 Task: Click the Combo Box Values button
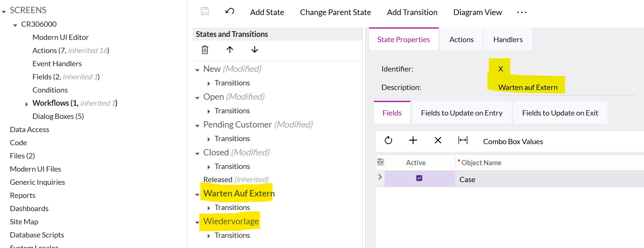pos(513,141)
